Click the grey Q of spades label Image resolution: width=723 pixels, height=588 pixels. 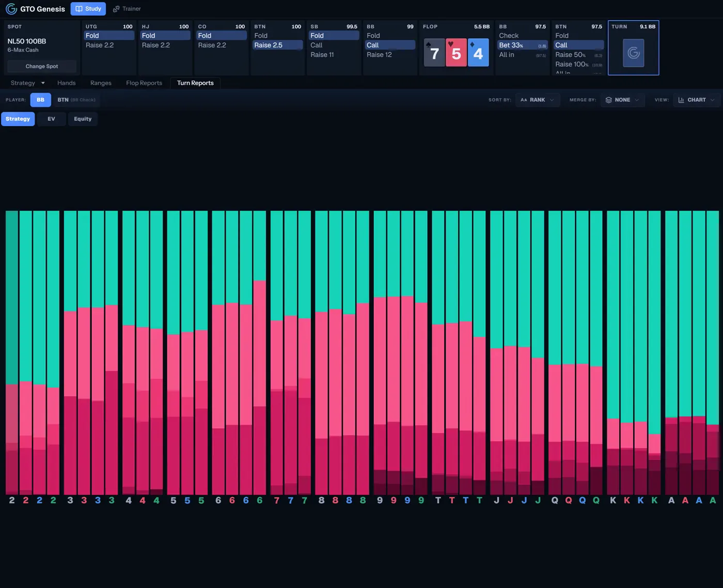(555, 500)
